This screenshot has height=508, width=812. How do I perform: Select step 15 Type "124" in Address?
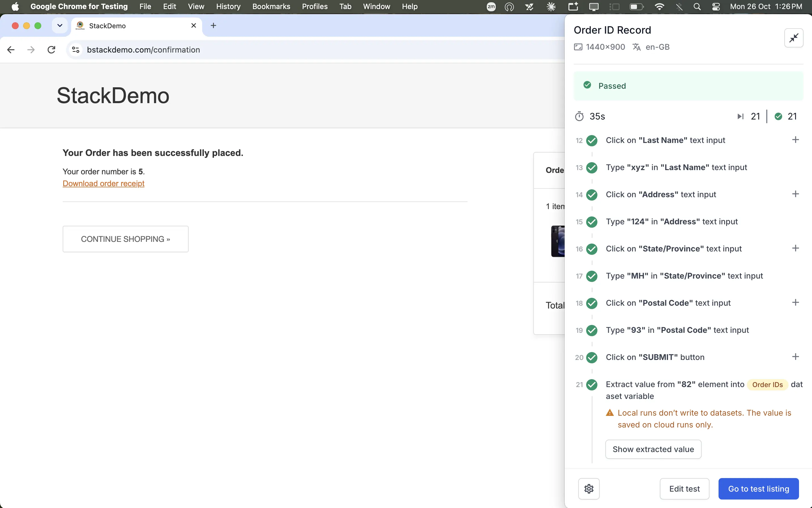[672, 222]
